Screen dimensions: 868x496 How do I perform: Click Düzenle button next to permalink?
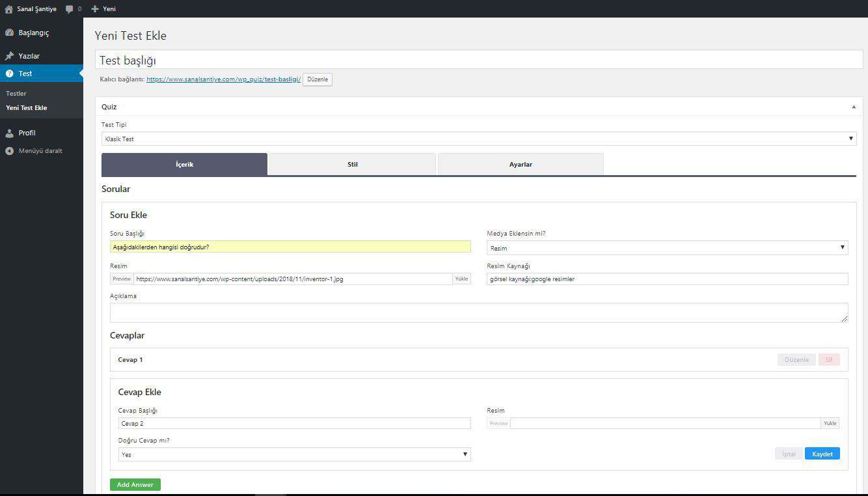[x=318, y=79]
